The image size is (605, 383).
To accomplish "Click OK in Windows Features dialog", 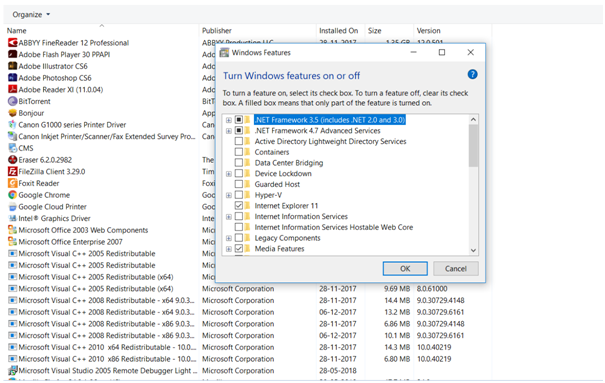I will (x=405, y=268).
